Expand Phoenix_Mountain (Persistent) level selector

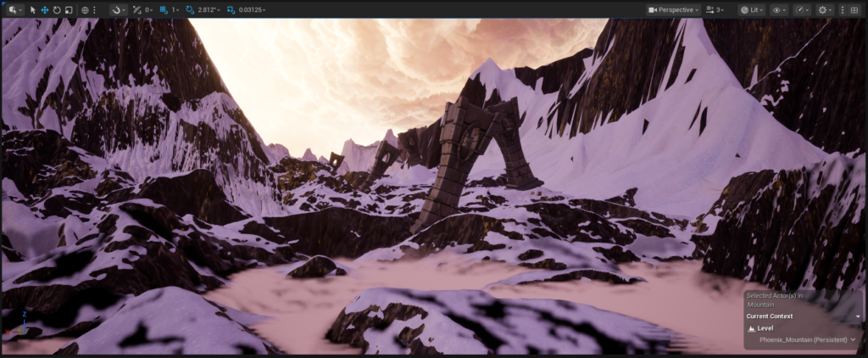point(853,339)
